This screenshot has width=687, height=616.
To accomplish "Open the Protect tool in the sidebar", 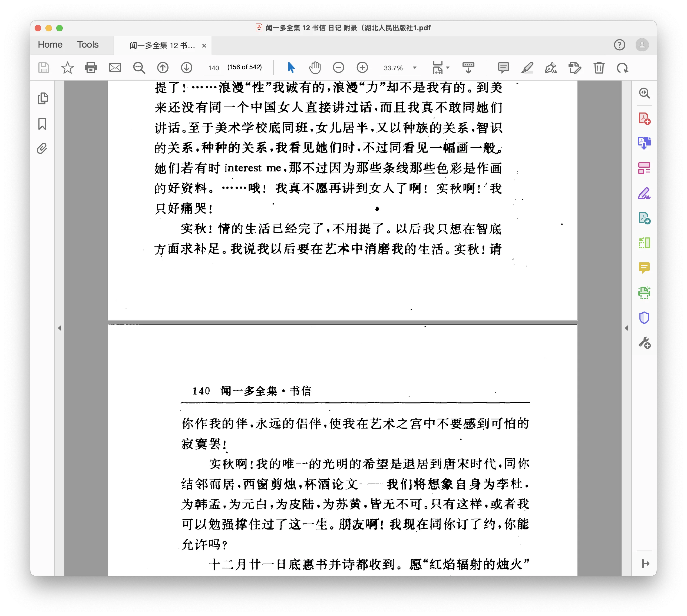I will [x=644, y=317].
